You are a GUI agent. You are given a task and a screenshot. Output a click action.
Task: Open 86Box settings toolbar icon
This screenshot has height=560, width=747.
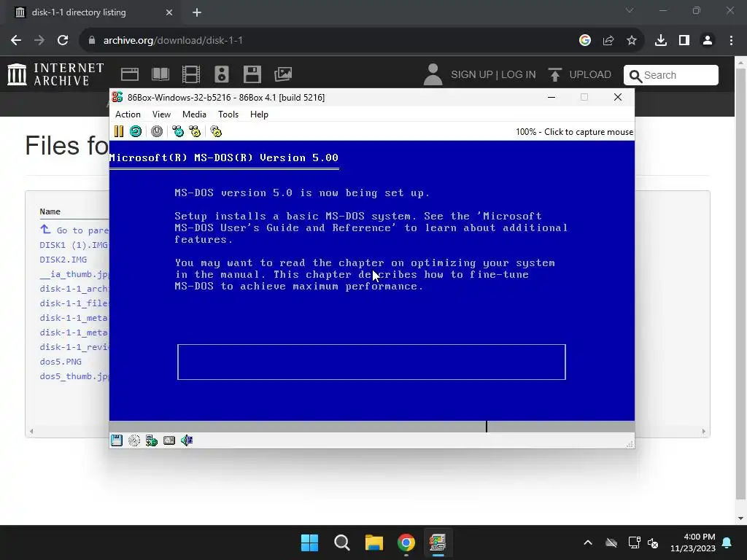pyautogui.click(x=216, y=131)
